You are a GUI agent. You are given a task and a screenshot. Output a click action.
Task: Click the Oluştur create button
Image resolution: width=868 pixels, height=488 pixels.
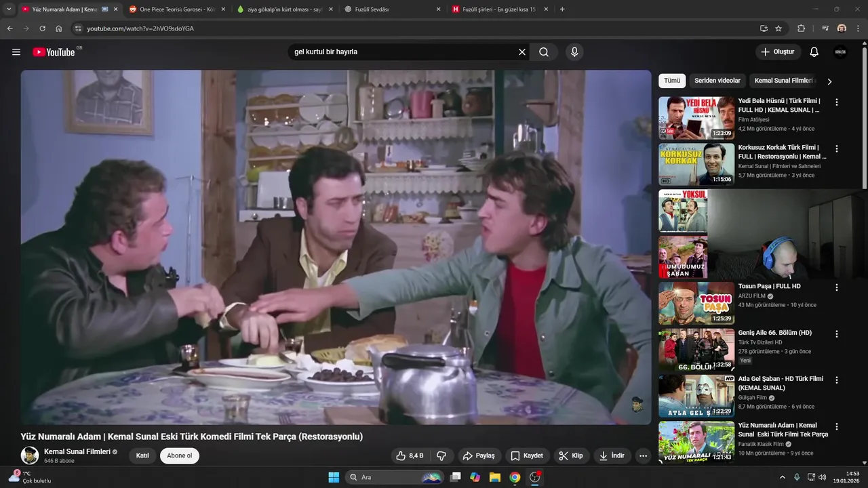(x=778, y=52)
